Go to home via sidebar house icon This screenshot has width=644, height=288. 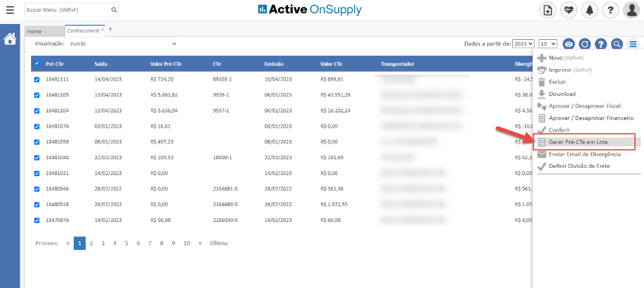coord(10,39)
